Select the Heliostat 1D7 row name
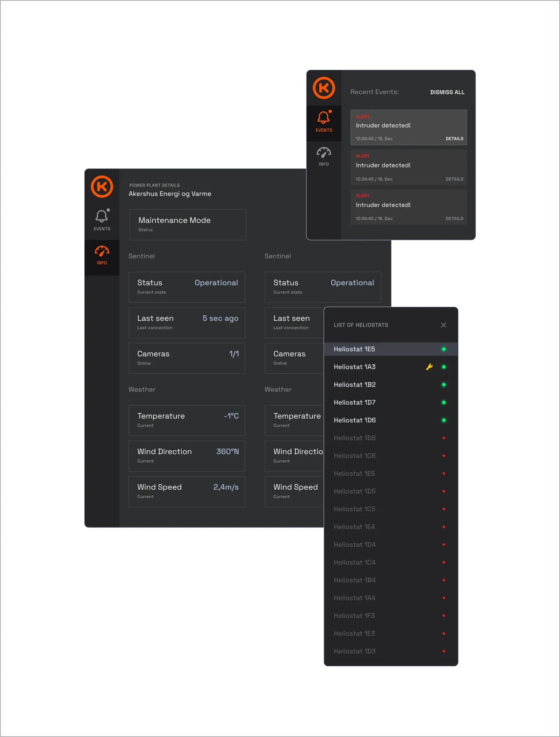560x737 pixels. click(x=355, y=402)
